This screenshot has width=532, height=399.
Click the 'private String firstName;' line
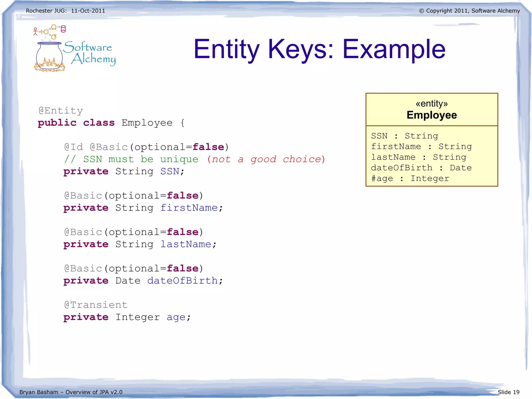coord(143,208)
